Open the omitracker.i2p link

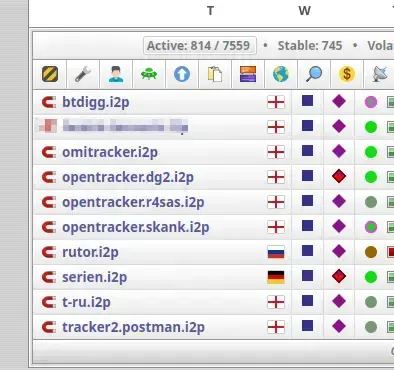click(x=110, y=152)
